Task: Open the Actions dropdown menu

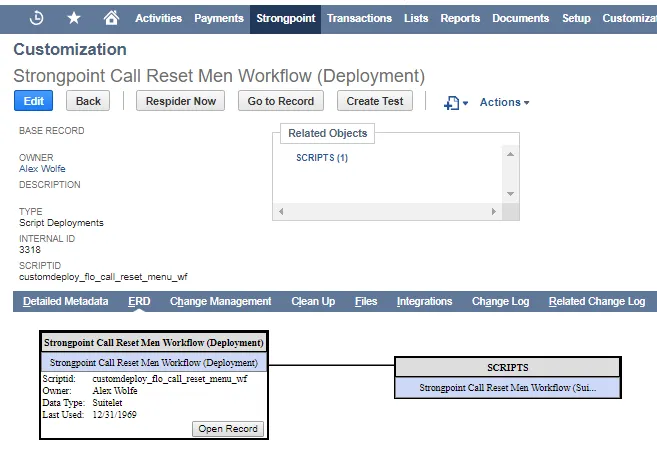Action: pyautogui.click(x=504, y=102)
